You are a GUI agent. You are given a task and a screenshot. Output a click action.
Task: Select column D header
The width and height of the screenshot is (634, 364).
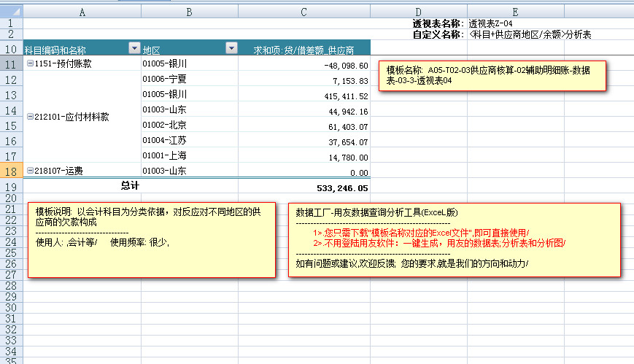(x=417, y=12)
